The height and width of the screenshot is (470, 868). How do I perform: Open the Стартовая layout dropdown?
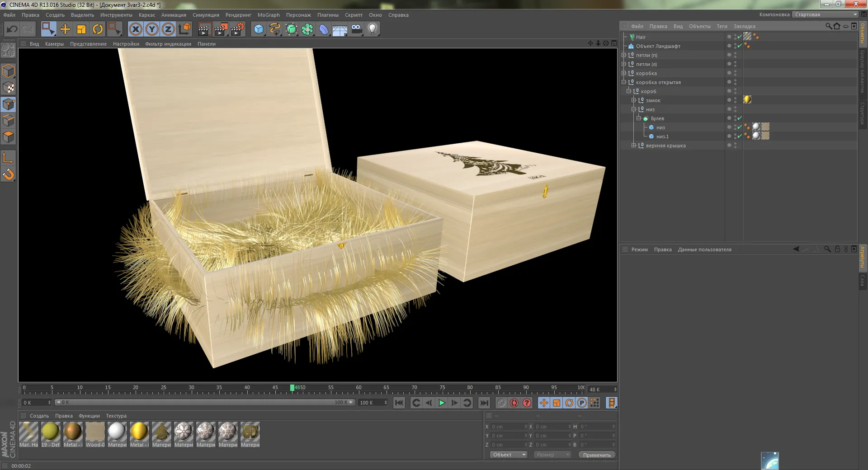[x=825, y=14]
